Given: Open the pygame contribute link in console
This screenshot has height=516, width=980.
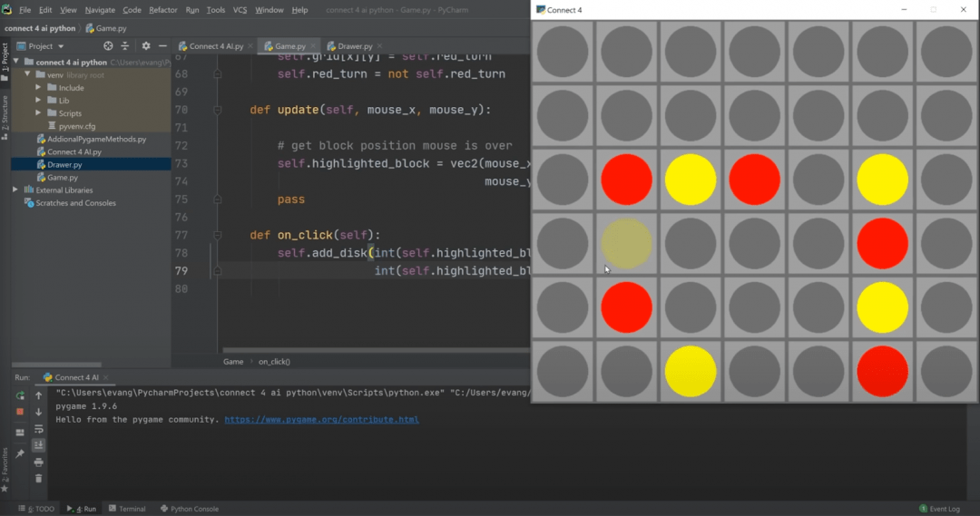Looking at the screenshot, I should [x=321, y=420].
